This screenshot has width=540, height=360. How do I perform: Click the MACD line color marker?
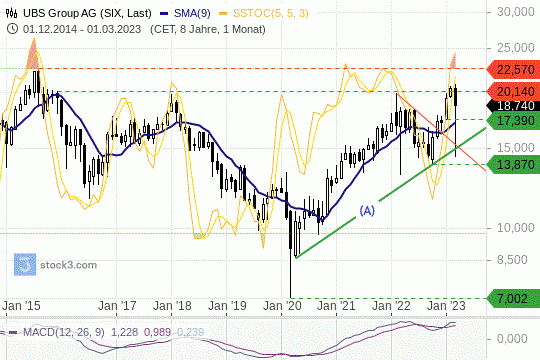pos(13,333)
